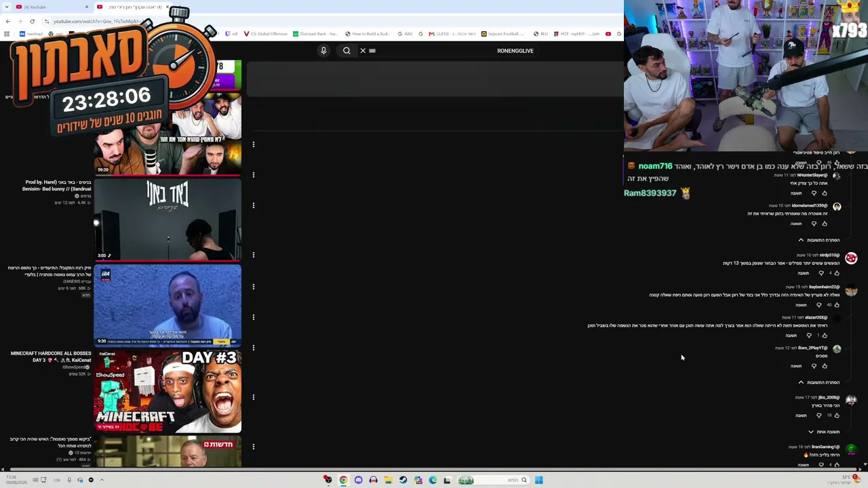Open Chrome's tab search dropdown arrow
Screen dimensions: 868x488
(7, 7)
